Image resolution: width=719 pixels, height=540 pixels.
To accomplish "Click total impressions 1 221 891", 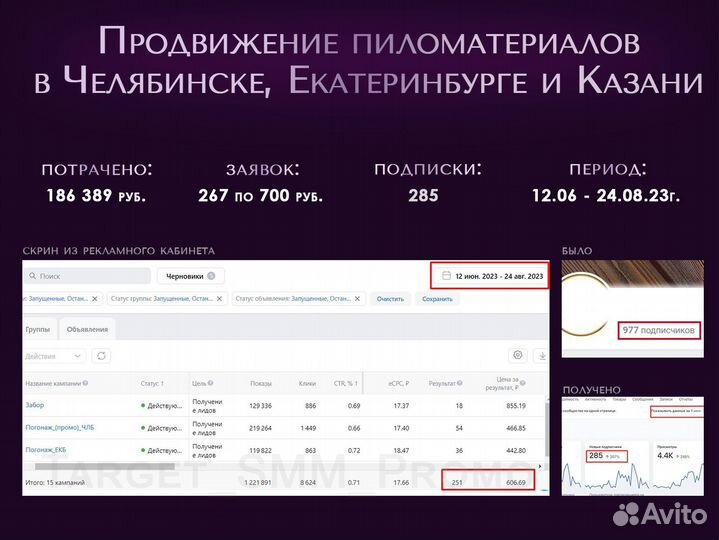I will pos(258,482).
